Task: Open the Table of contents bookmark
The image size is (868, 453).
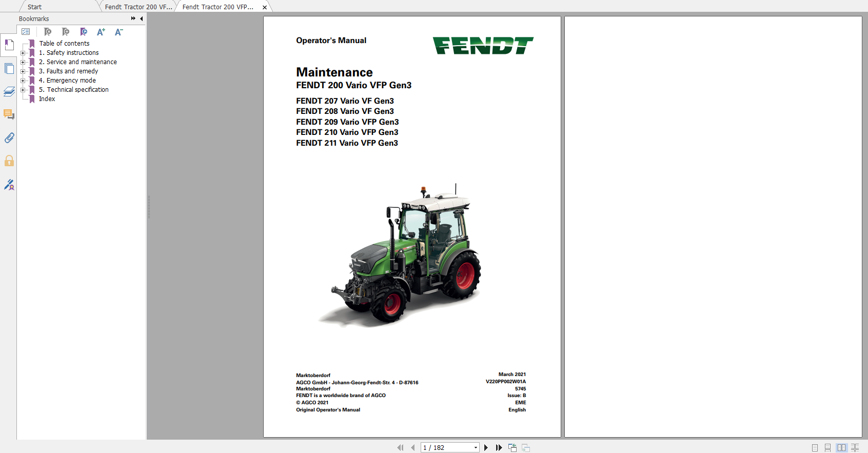Action: tap(64, 44)
